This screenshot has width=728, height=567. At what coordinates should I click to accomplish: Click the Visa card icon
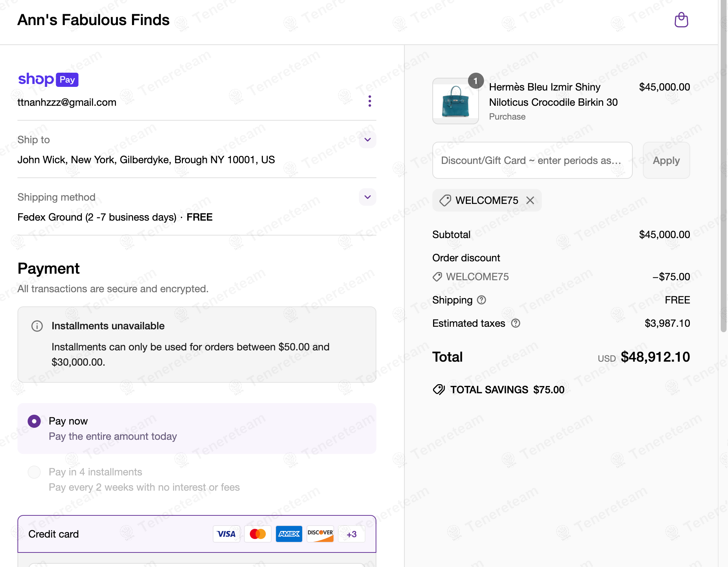tap(226, 534)
